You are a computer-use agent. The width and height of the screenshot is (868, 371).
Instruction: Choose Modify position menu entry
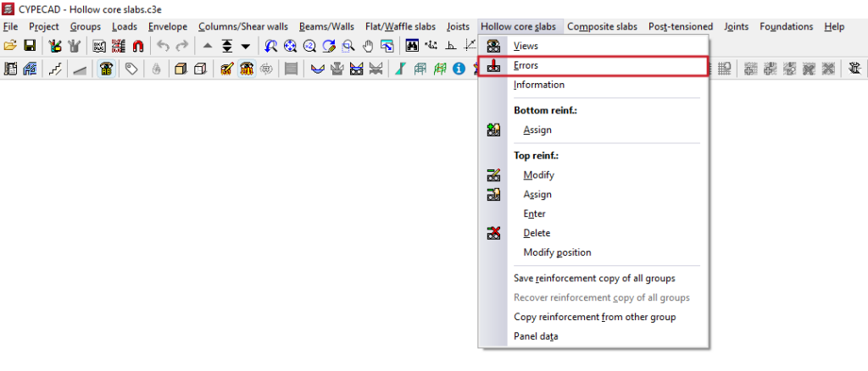593,252
